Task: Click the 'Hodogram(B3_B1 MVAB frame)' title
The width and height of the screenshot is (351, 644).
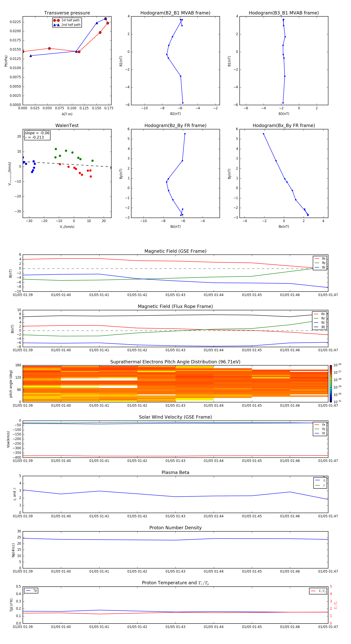Action: click(284, 13)
